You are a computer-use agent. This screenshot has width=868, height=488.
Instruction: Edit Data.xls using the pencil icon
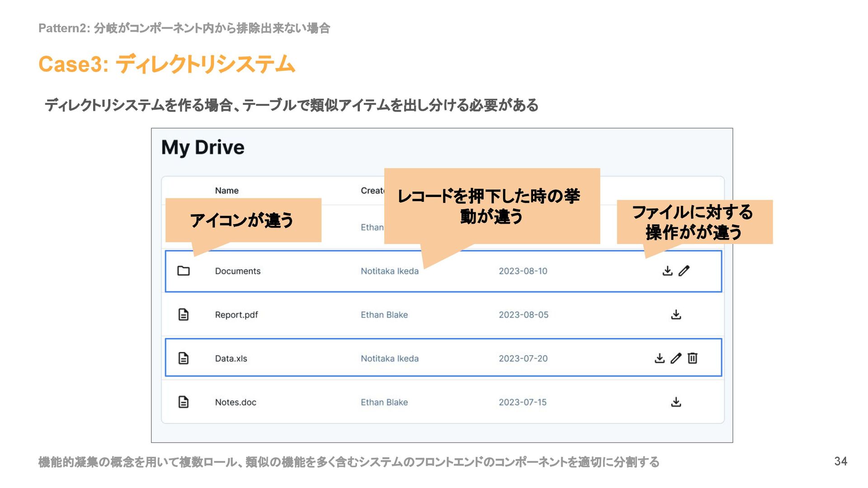[x=676, y=358]
